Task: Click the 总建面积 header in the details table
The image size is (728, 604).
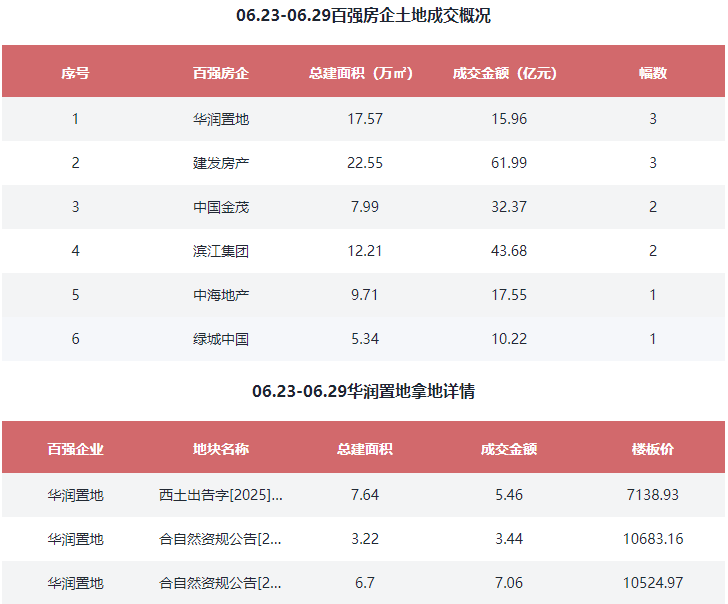Action: tap(365, 449)
